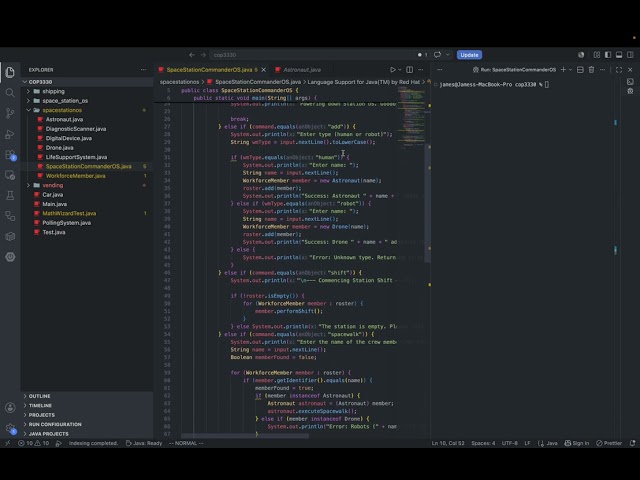Open the Accounts icon in the activity bar
Viewport: 640px width, 480px height.
pos(10,407)
